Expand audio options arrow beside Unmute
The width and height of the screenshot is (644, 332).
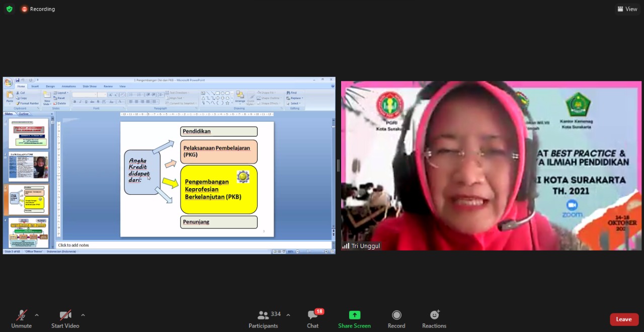(37, 315)
